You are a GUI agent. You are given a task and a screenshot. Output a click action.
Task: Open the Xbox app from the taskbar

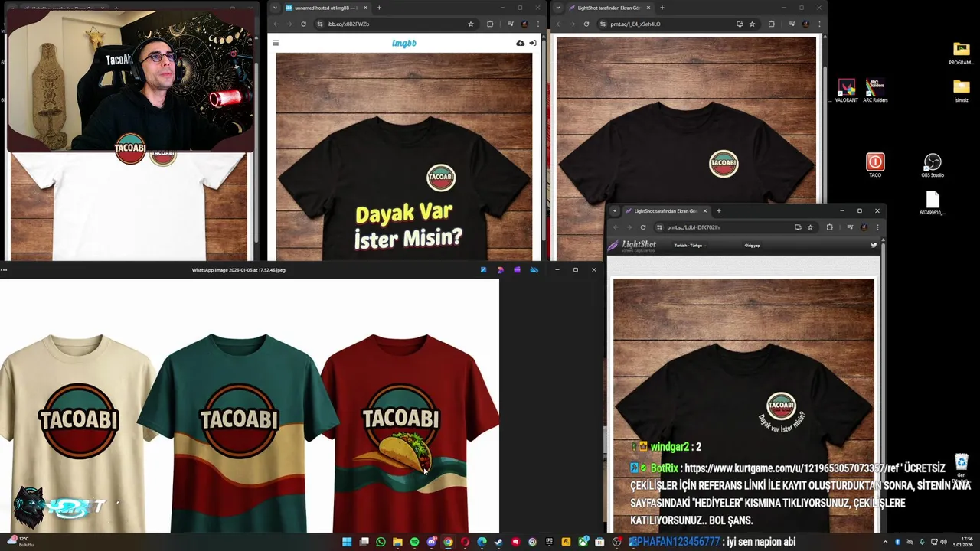point(583,542)
